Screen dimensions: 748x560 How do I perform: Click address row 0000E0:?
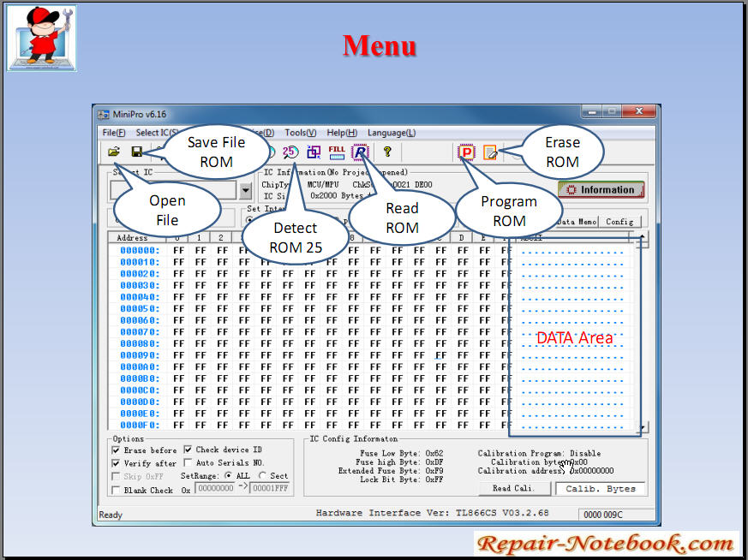140,414
